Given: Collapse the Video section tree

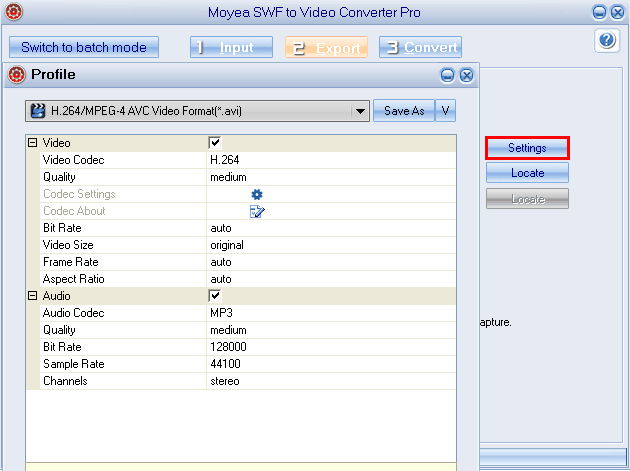Looking at the screenshot, I should (x=33, y=143).
